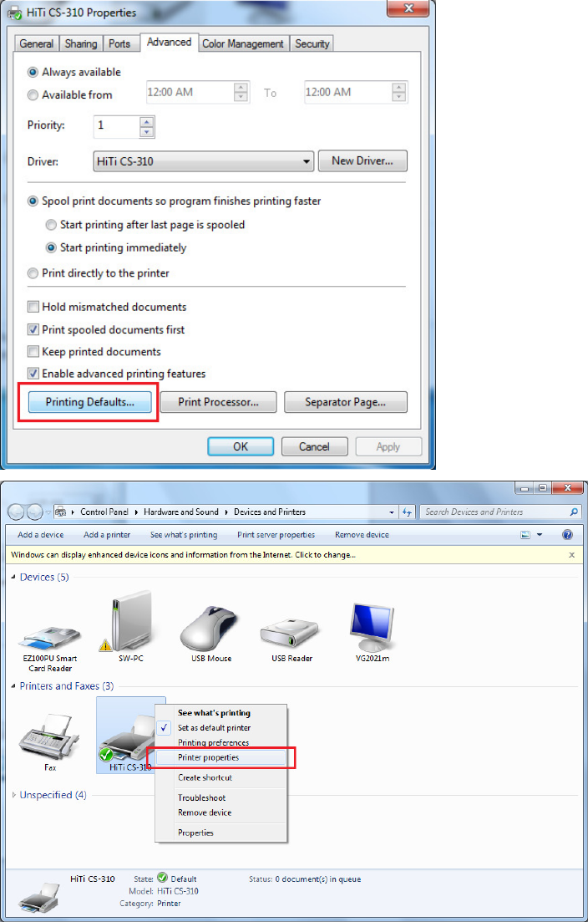Image resolution: width=588 pixels, height=922 pixels.
Task: Check Keep printed documents option
Action: coord(33,352)
